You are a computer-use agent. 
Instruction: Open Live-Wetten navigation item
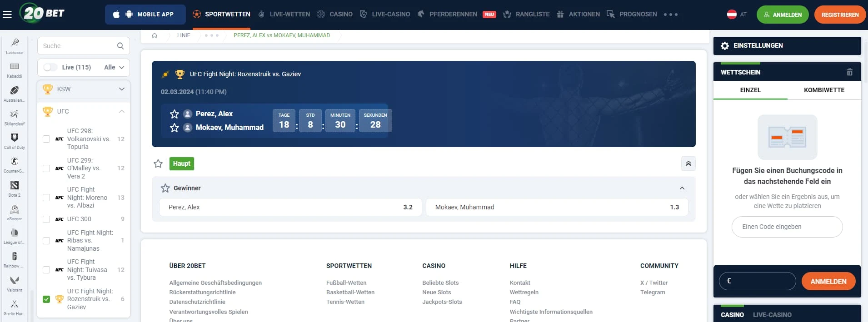(x=284, y=15)
